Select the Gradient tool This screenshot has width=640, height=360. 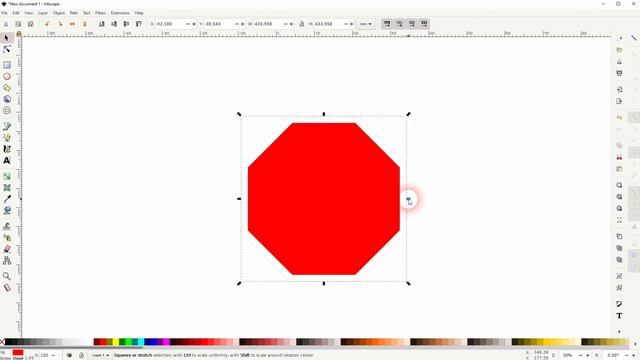[7, 176]
